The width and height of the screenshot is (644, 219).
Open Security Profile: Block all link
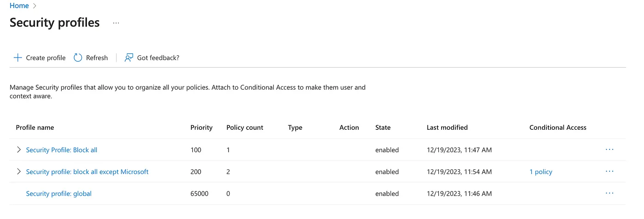click(62, 150)
